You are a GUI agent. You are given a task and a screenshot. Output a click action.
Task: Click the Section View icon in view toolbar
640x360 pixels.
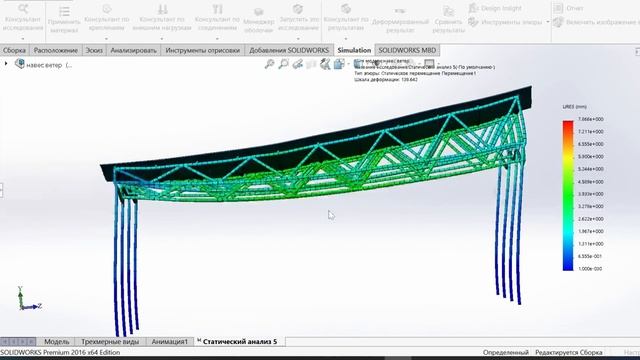click(x=311, y=64)
